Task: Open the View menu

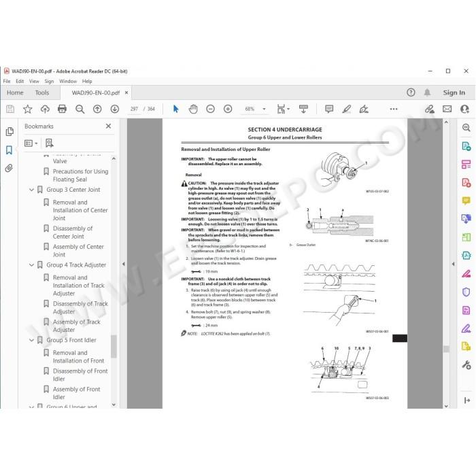Action: coord(34,81)
